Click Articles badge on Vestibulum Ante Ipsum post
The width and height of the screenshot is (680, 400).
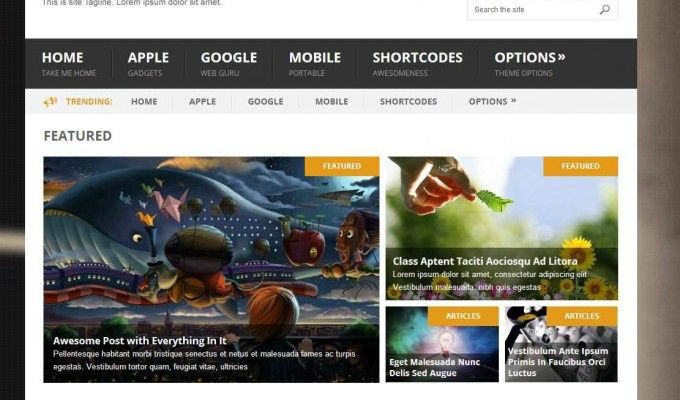point(582,316)
